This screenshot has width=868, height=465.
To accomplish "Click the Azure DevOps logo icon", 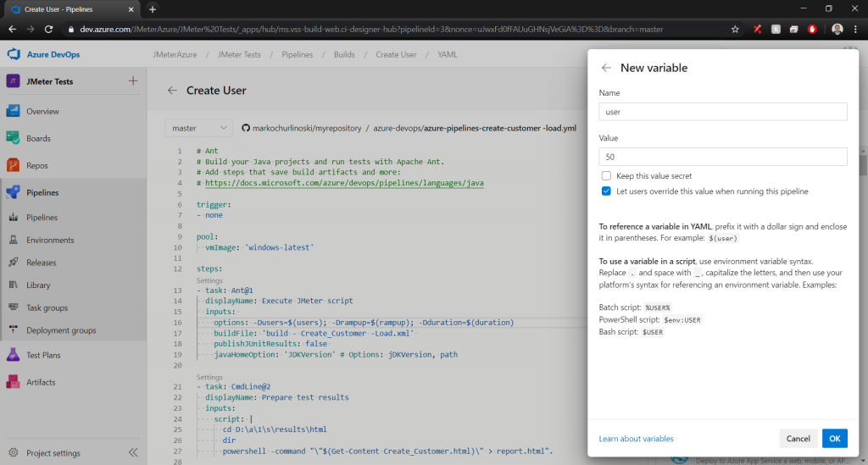I will click(14, 54).
